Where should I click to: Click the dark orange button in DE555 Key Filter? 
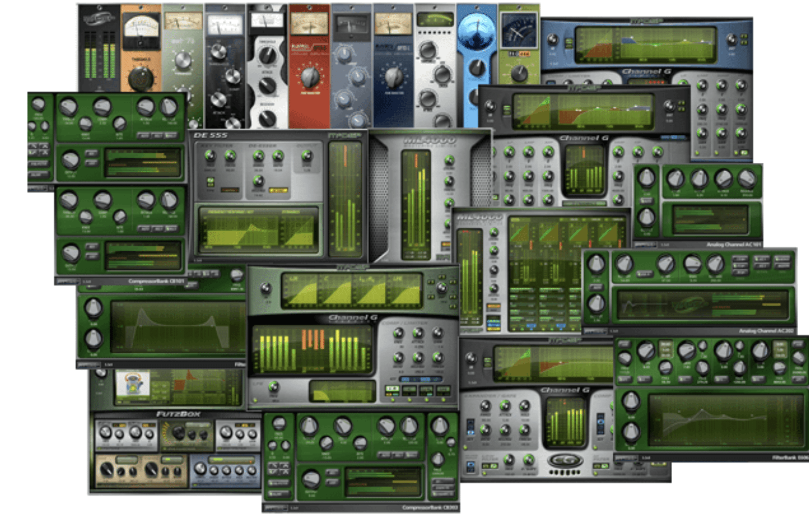click(x=229, y=190)
